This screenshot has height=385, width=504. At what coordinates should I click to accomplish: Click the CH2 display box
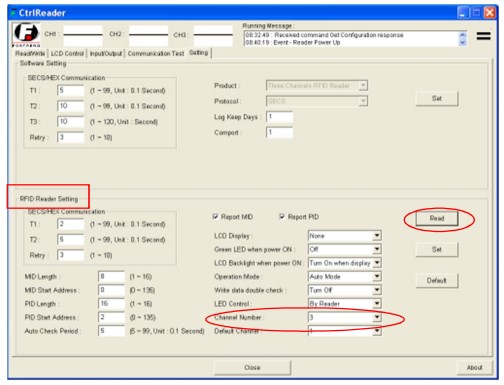148,36
